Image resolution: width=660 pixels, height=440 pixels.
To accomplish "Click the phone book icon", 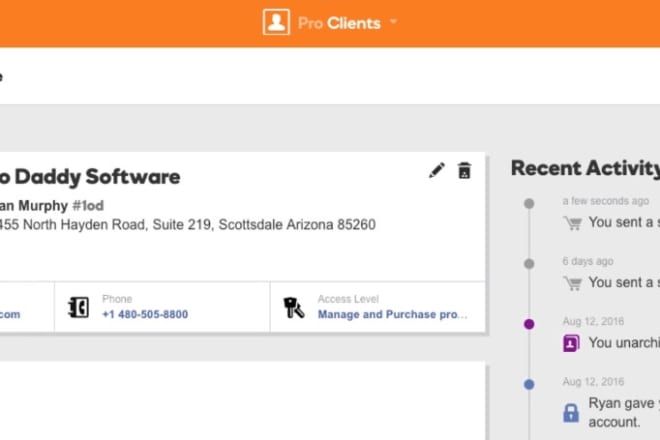I will point(79,307).
